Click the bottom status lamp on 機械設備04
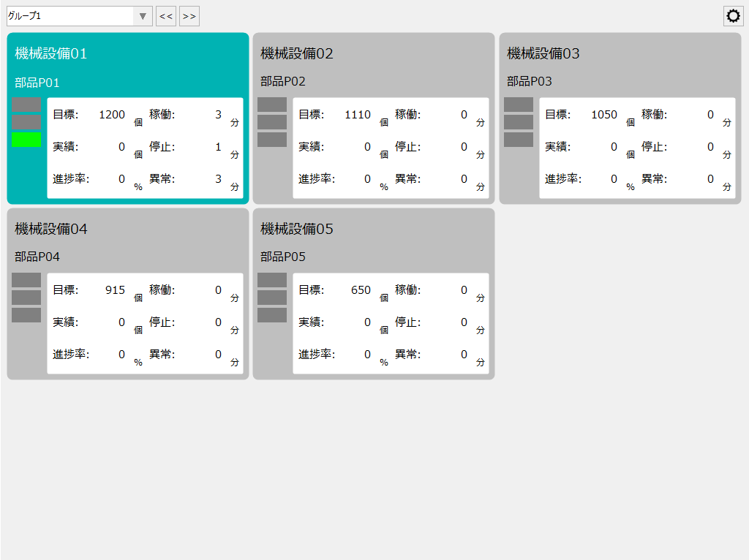Viewport: 749px width, 560px height. (26, 315)
